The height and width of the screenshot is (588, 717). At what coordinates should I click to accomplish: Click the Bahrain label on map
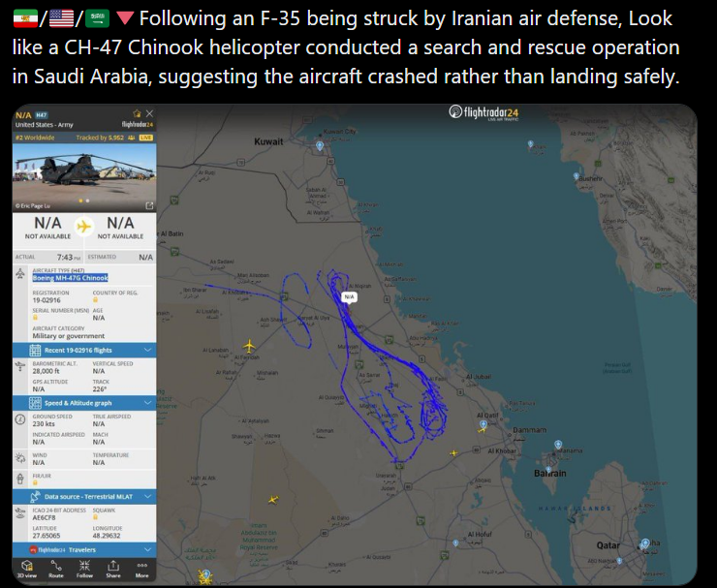[550, 474]
